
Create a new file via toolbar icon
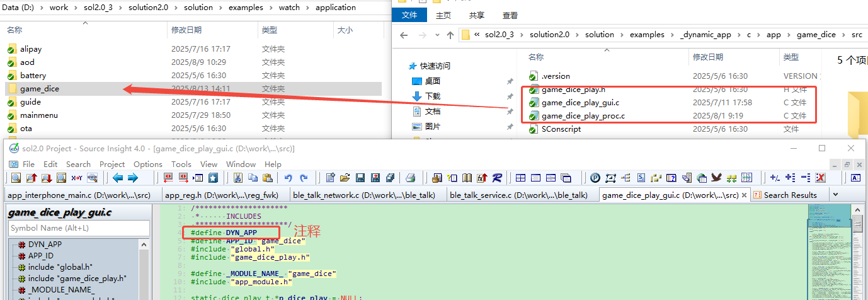pyautogui.click(x=330, y=178)
